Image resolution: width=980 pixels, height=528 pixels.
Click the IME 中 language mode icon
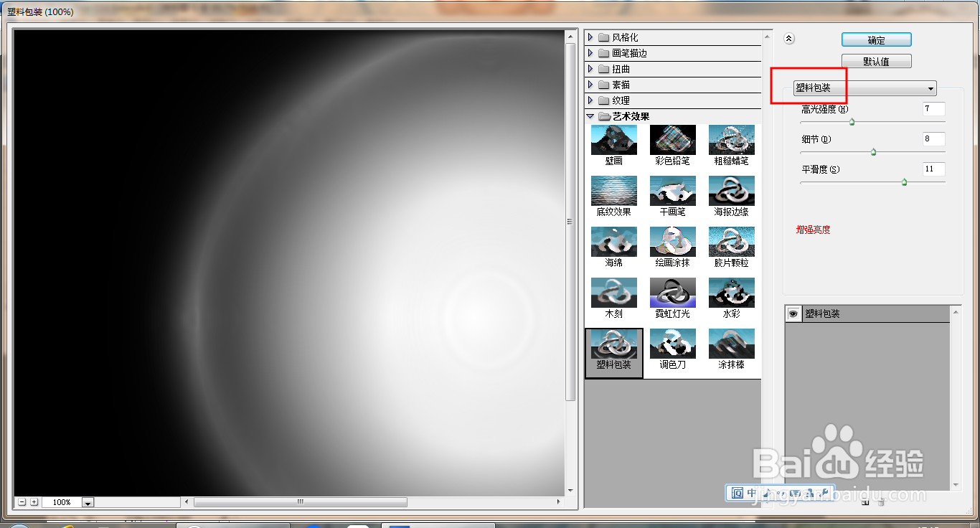[x=751, y=493]
